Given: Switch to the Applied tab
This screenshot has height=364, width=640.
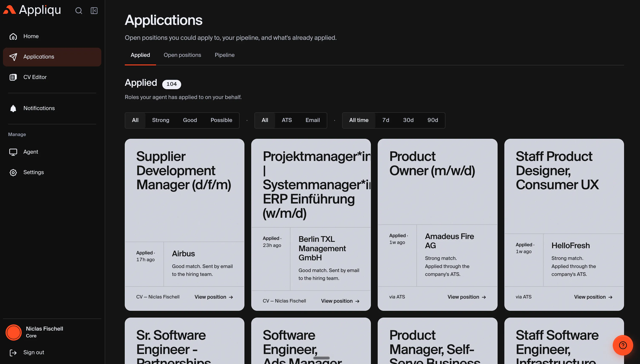Looking at the screenshot, I should (140, 55).
